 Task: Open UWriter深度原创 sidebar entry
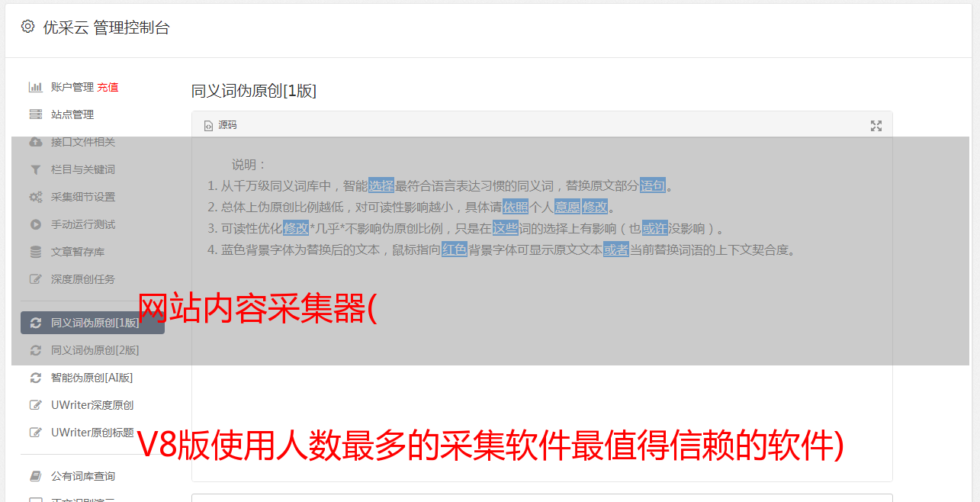click(92, 405)
